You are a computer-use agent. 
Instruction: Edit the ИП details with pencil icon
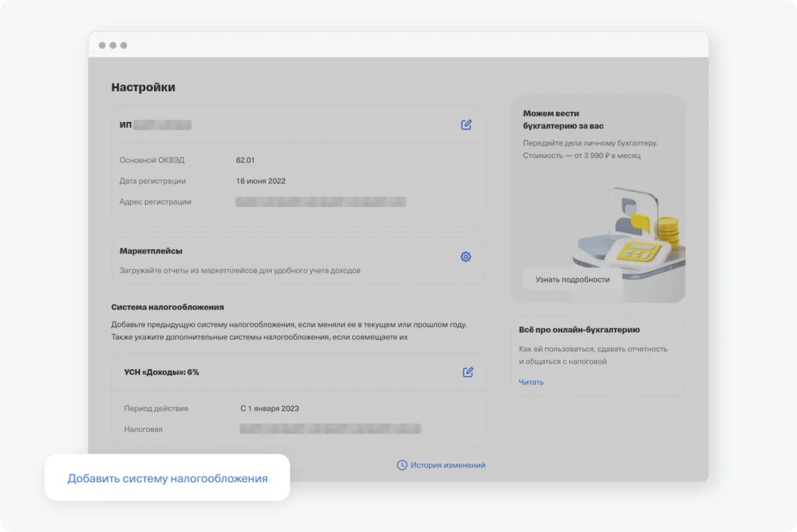tap(466, 124)
